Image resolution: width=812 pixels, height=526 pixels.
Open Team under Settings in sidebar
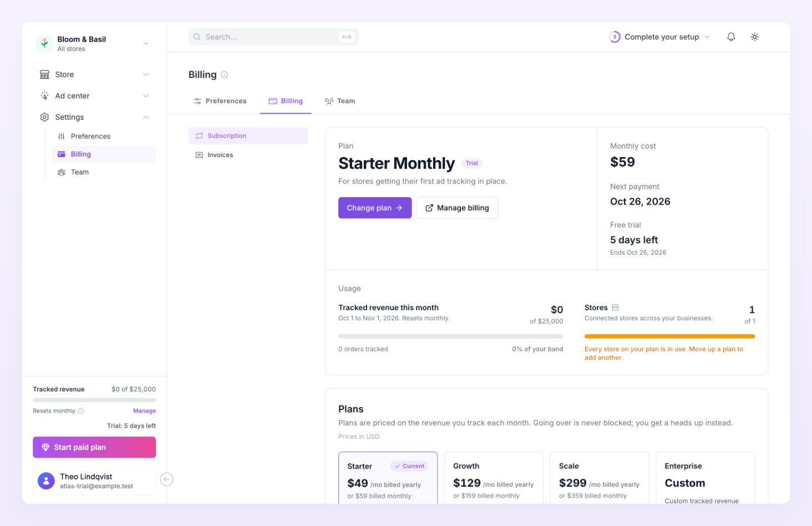tap(104, 172)
